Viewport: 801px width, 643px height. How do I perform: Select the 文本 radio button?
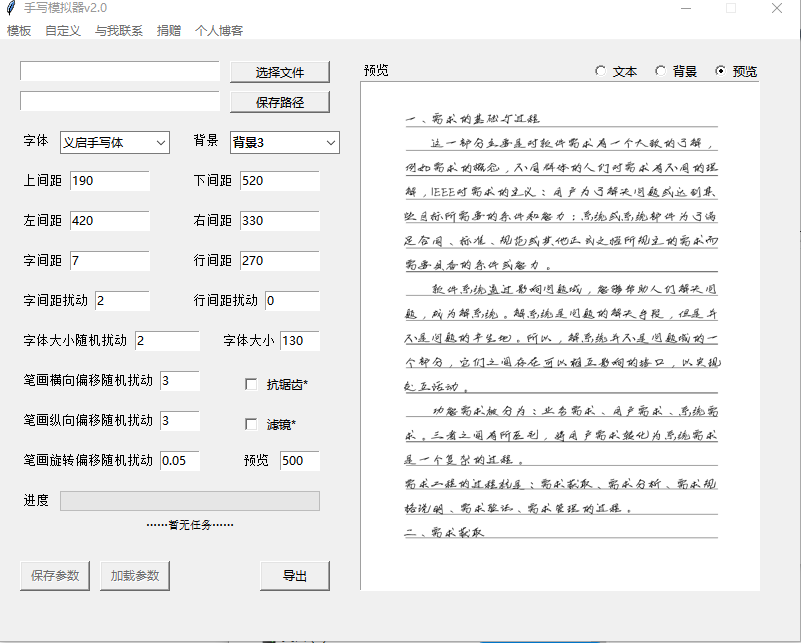click(601, 71)
